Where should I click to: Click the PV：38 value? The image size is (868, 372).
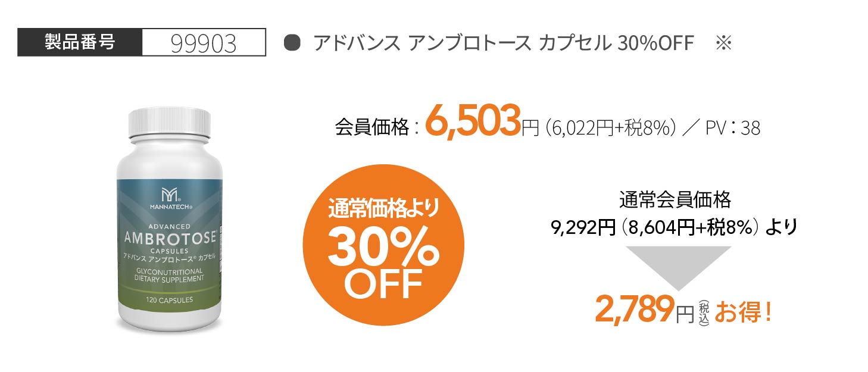pos(733,128)
